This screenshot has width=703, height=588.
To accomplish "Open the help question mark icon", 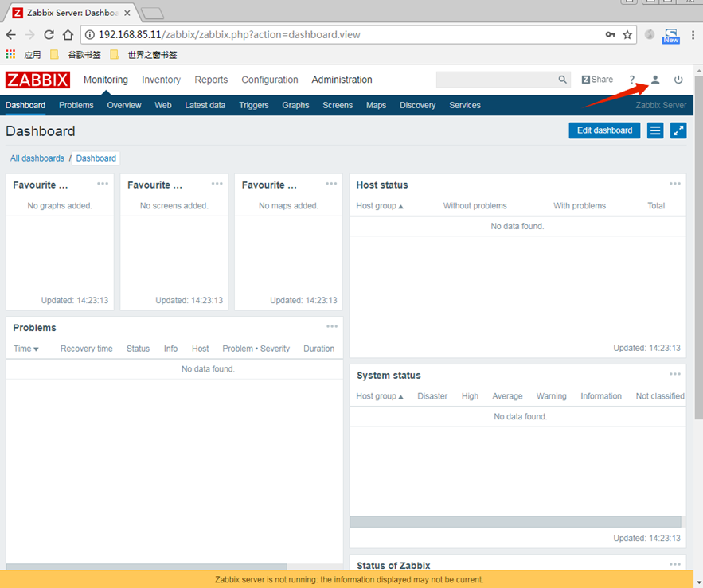I will pos(631,80).
